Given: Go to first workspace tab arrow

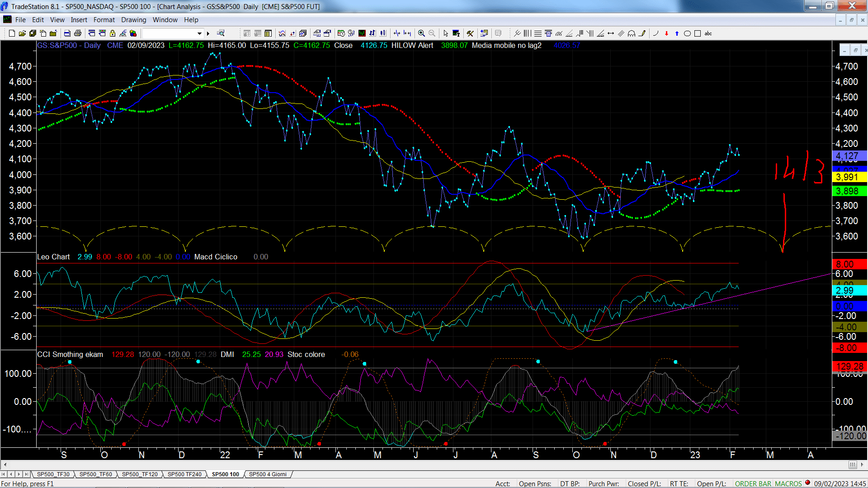Looking at the screenshot, I should tap(4, 474).
